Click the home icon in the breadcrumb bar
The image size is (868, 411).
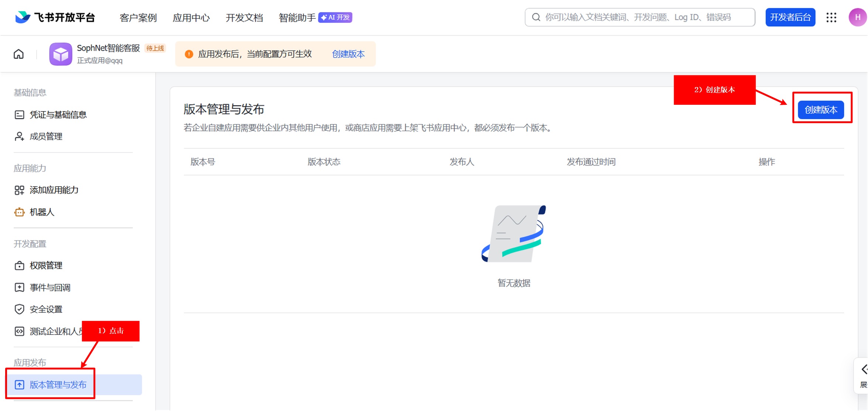tap(18, 54)
